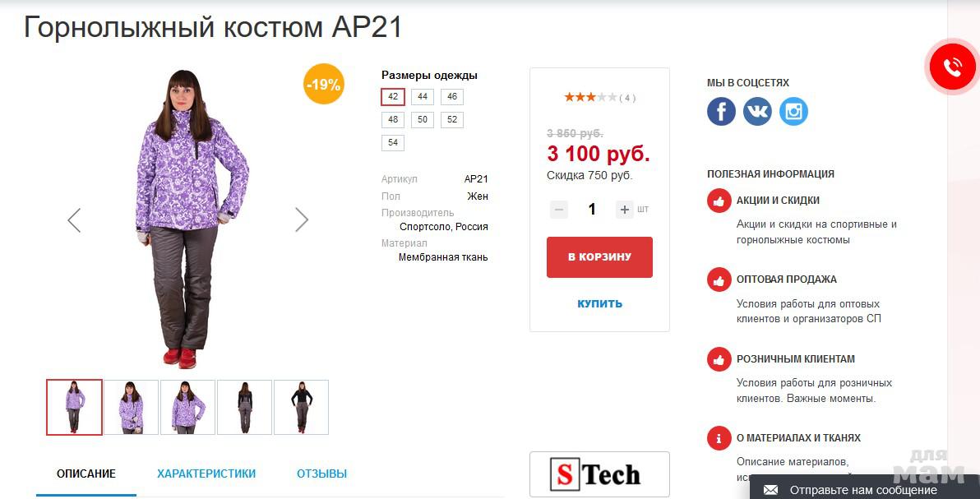Click the info icon beside О материалах и тканях

(719, 438)
